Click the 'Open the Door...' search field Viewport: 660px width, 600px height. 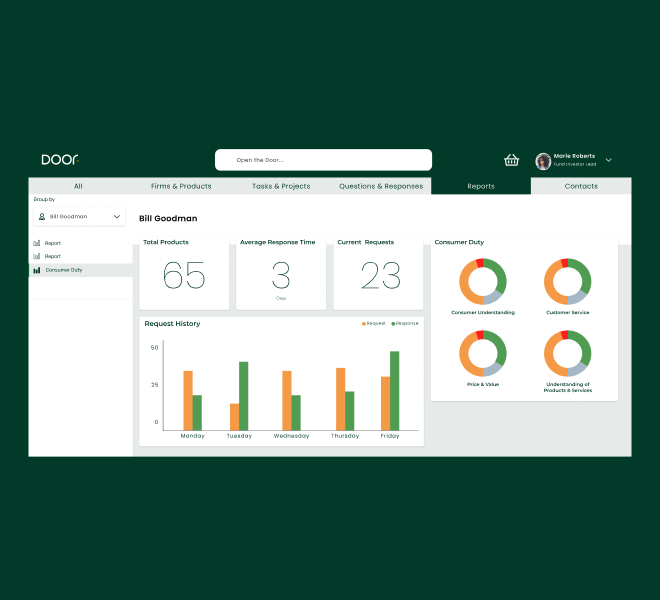point(323,160)
